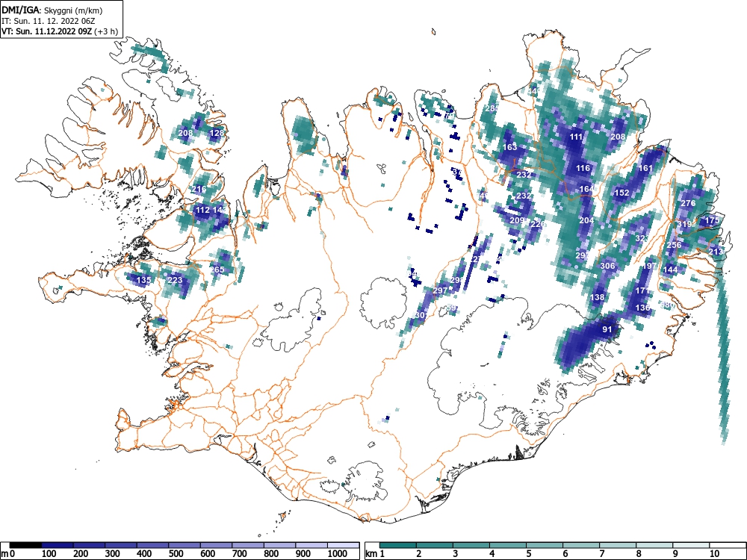Click the '100' label in the meters legend

click(49, 554)
